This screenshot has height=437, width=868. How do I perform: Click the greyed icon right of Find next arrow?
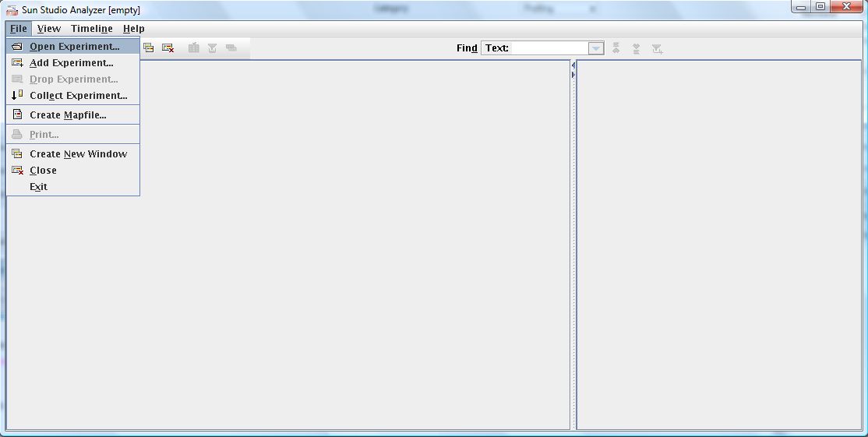[657, 48]
